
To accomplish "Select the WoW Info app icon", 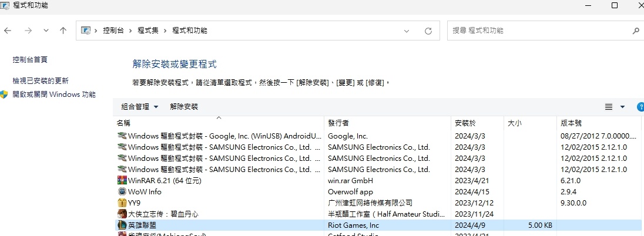I will pos(122,192).
